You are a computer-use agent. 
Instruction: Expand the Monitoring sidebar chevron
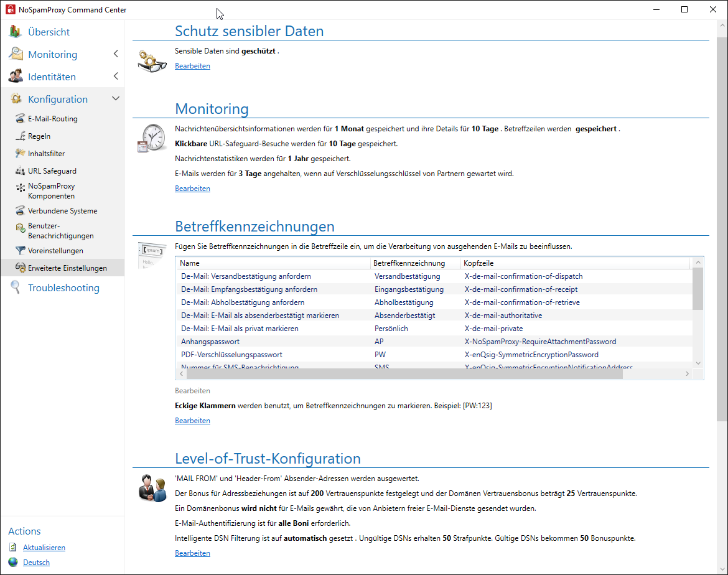coord(116,54)
